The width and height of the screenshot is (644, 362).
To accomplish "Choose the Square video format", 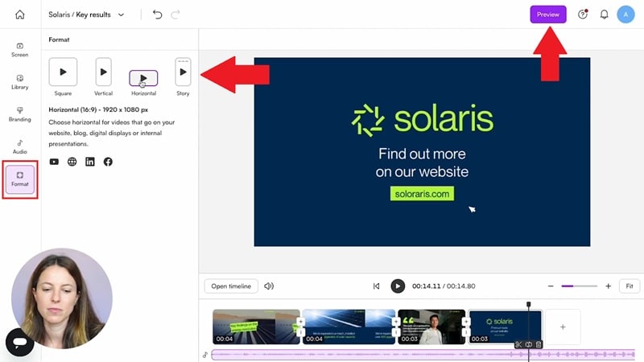I will tap(63, 72).
